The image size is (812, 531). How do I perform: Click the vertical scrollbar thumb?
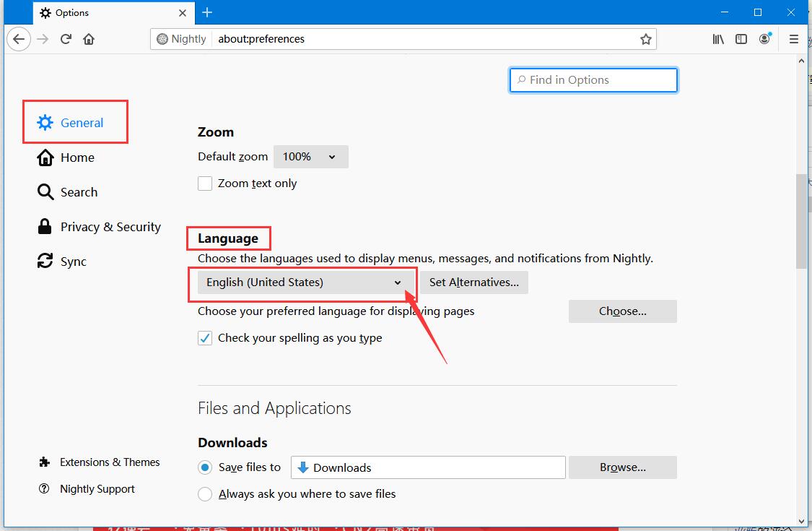point(801,221)
